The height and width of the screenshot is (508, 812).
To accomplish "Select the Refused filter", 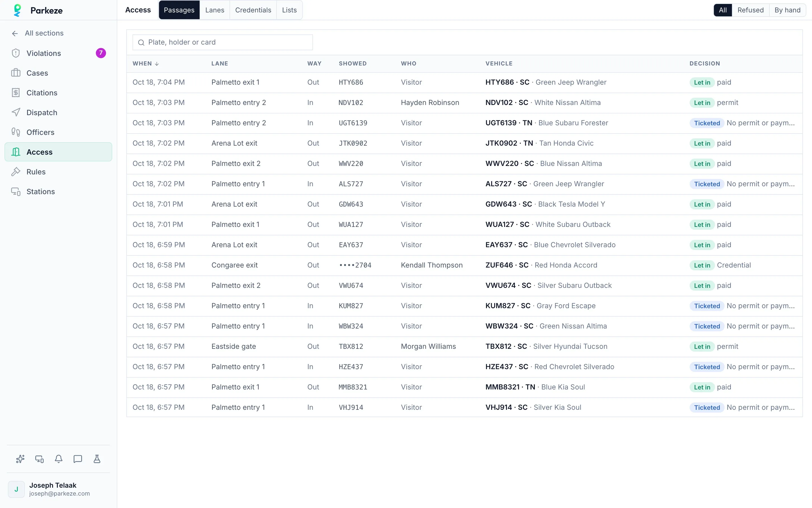I will coord(750,10).
